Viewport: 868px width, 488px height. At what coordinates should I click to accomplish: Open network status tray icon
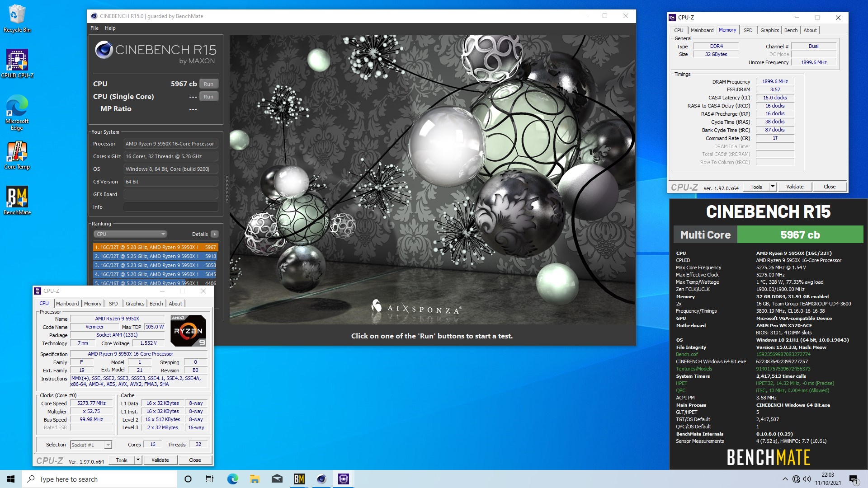796,479
